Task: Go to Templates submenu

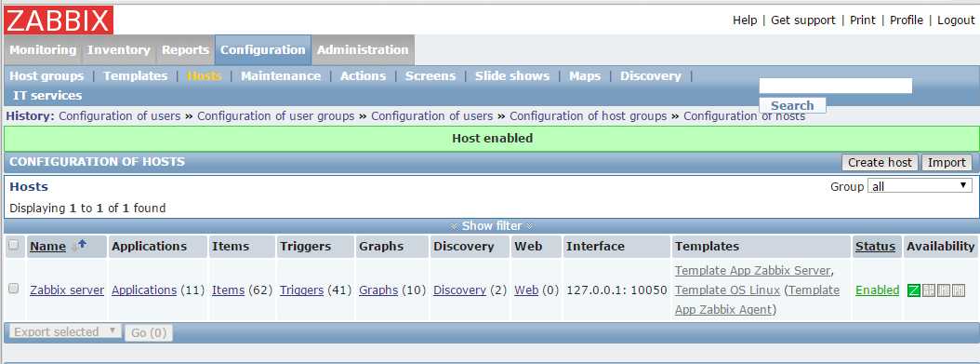Action: tap(135, 75)
